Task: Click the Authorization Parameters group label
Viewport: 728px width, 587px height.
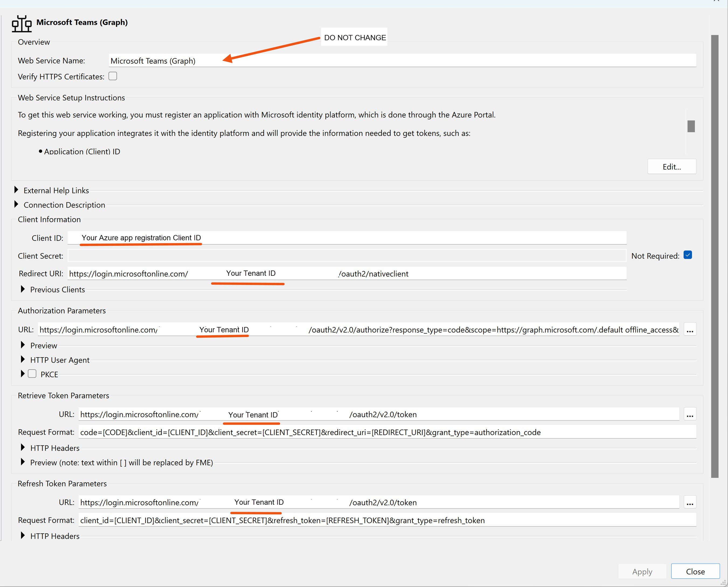Action: (x=62, y=310)
